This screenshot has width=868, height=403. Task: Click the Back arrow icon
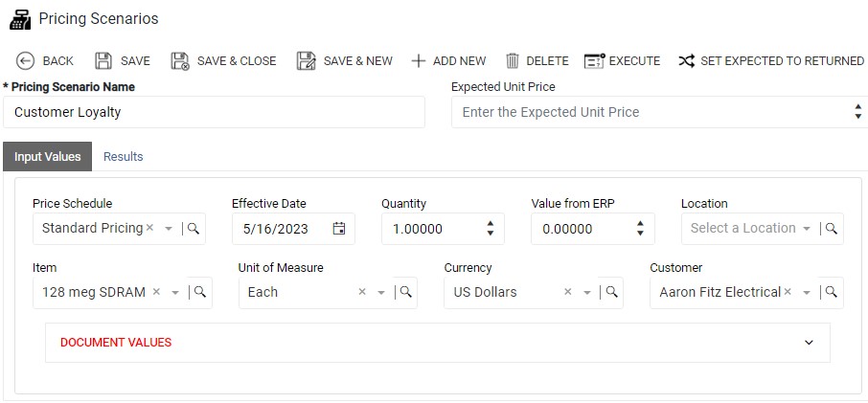click(25, 61)
